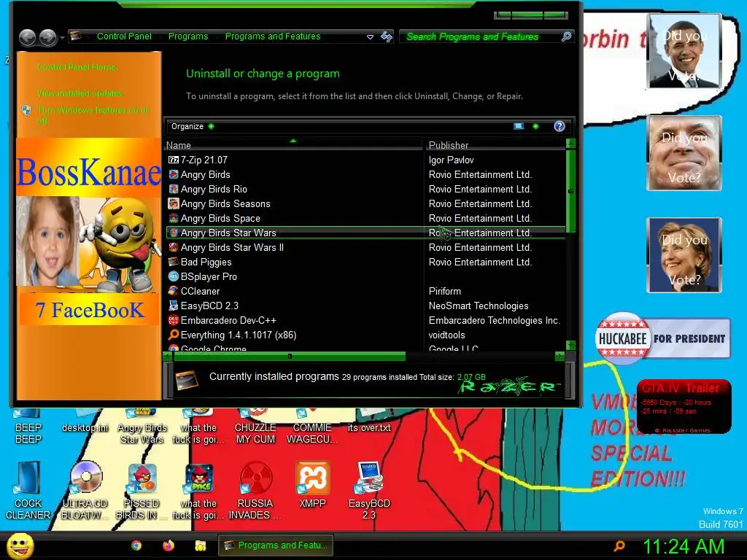Select the Angry Birds Rio icon
This screenshot has width=747, height=560.
click(x=174, y=189)
